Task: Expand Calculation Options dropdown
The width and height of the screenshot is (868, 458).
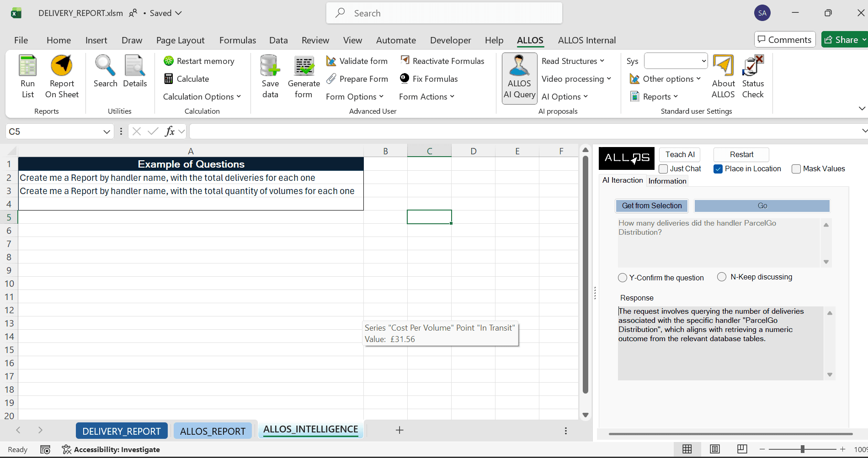Action: coord(202,97)
